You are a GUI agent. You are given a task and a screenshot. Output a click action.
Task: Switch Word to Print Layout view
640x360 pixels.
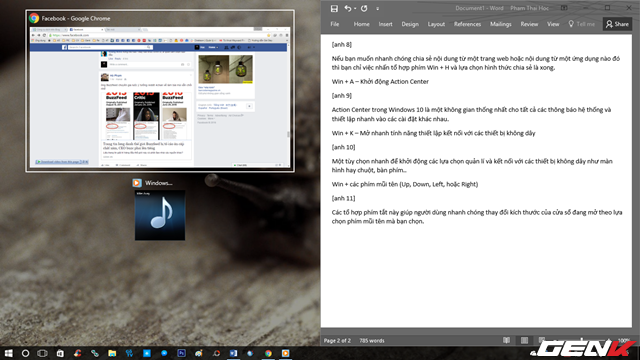point(524,340)
